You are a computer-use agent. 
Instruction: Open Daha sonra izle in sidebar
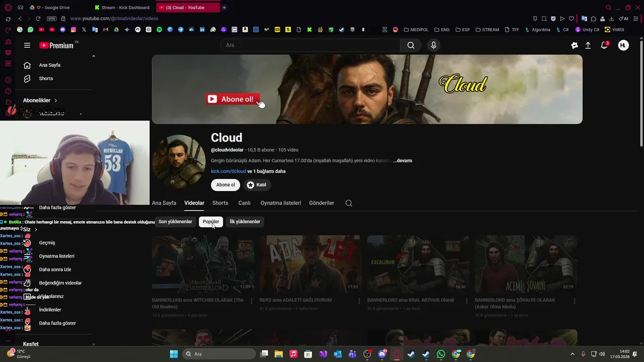click(55, 269)
